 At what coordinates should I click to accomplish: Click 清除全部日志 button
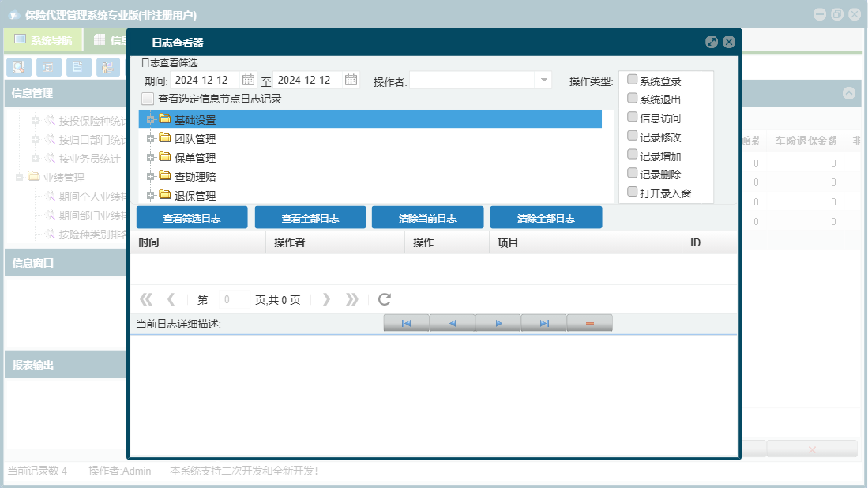pyautogui.click(x=547, y=218)
